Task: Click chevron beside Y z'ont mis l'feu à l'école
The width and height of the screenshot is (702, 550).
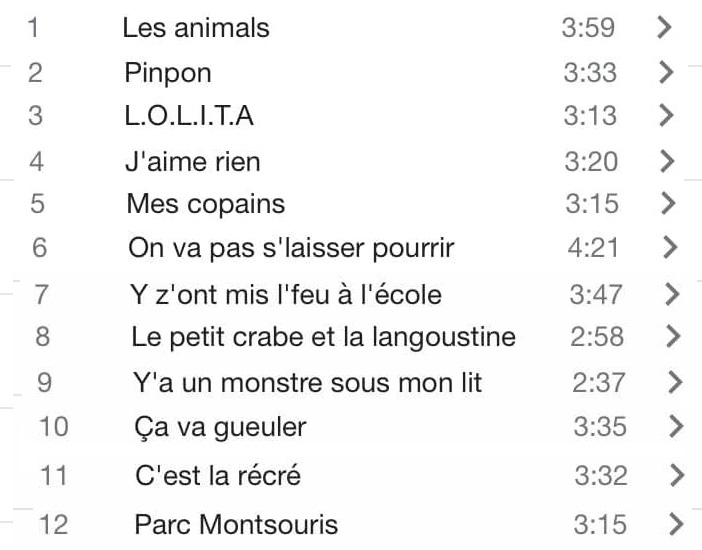Action: click(x=672, y=294)
